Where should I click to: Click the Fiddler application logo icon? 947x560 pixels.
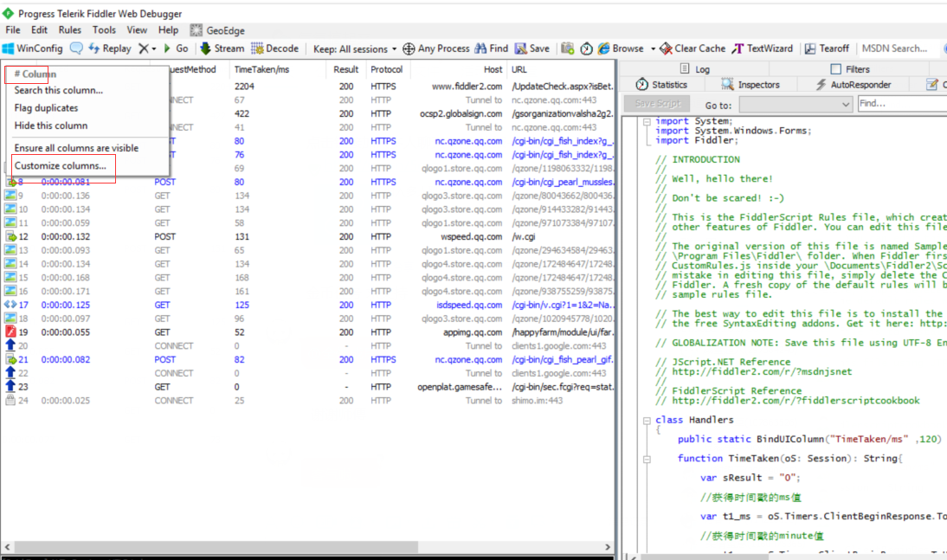coord(8,13)
